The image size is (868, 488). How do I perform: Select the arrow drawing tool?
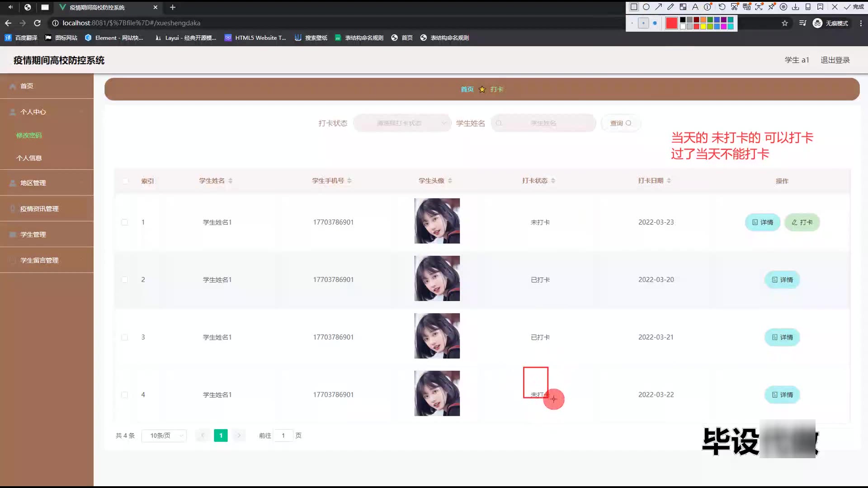[x=658, y=7]
